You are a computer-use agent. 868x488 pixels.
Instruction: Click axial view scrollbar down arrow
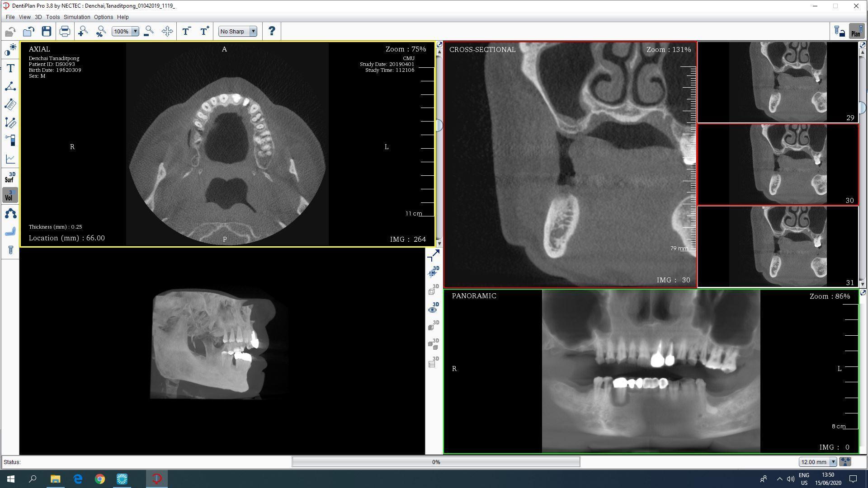click(x=439, y=244)
